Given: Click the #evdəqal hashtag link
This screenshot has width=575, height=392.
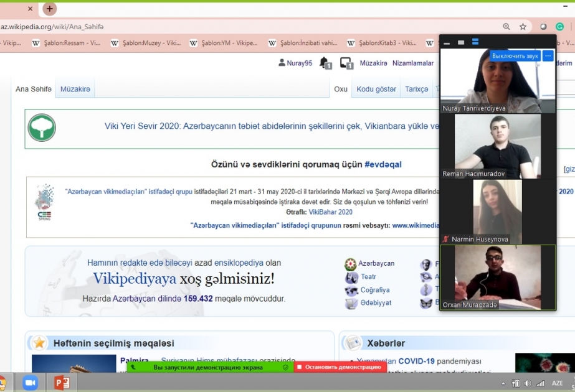Looking at the screenshot, I should point(383,164).
